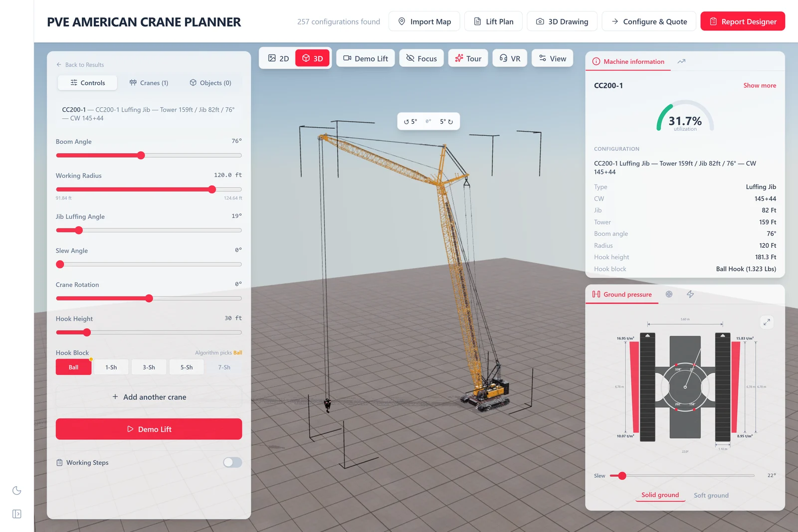
Task: Switch to Solid ground
Action: point(660,495)
